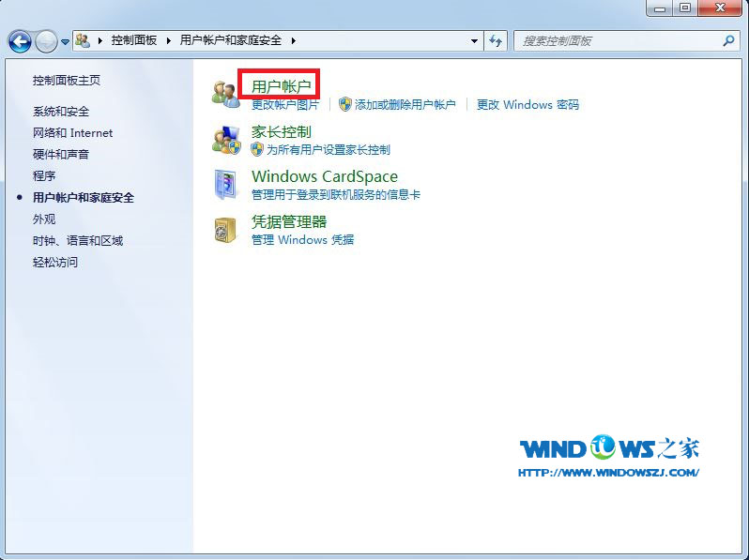The height and width of the screenshot is (560, 749).
Task: Click the Windows CardSpace icon
Action: (x=225, y=185)
